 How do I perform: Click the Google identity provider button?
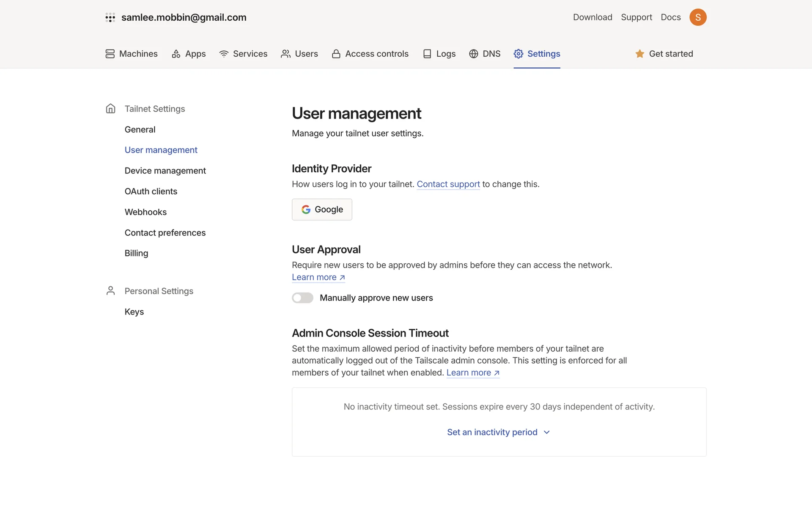322,210
